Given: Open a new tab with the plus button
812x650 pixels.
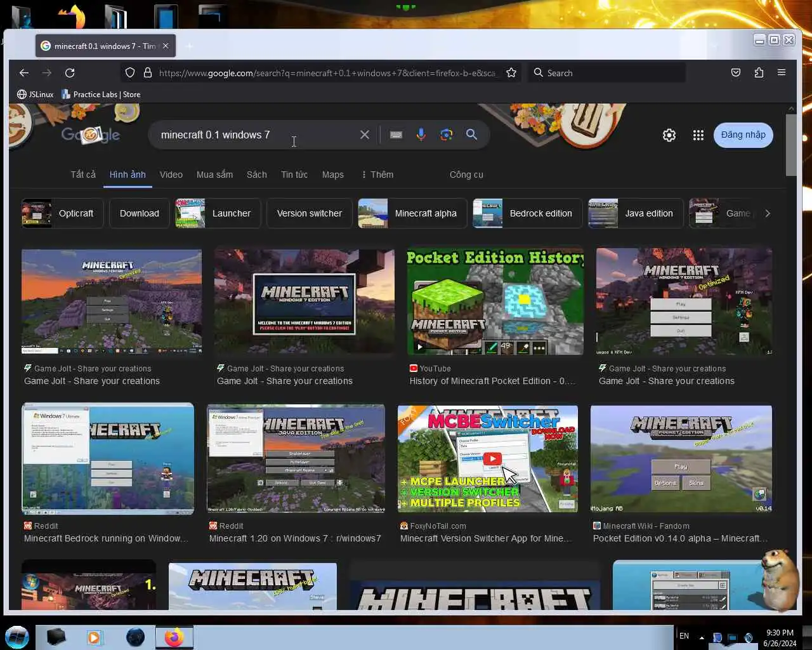Looking at the screenshot, I should tap(188, 46).
